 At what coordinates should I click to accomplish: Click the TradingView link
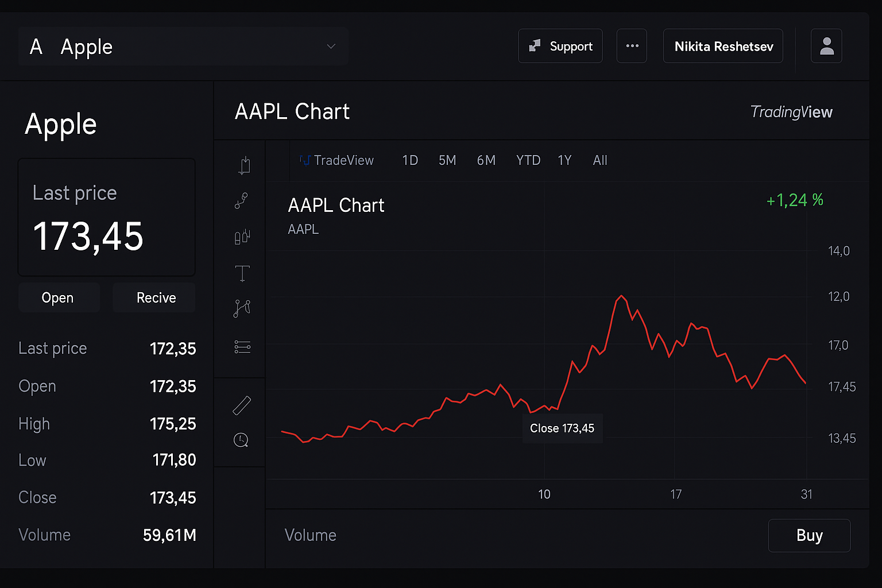[x=791, y=112]
